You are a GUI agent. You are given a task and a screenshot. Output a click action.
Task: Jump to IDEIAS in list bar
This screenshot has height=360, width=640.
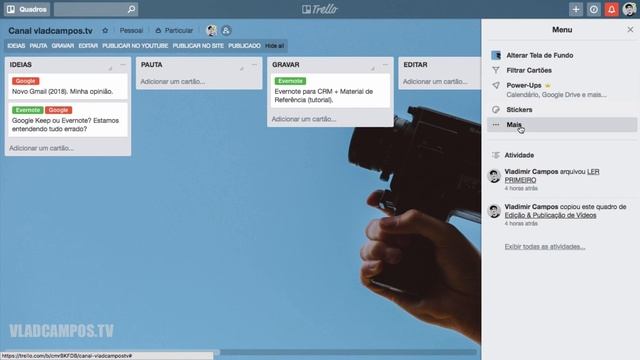[16, 46]
